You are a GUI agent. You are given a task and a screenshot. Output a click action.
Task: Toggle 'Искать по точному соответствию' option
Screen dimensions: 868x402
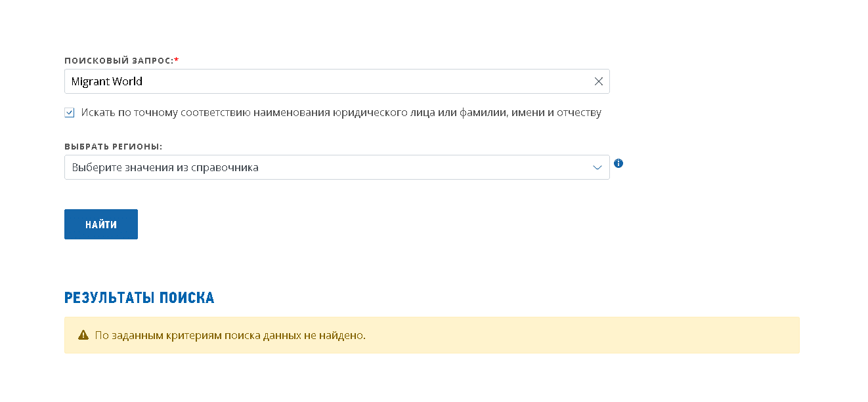click(x=69, y=112)
